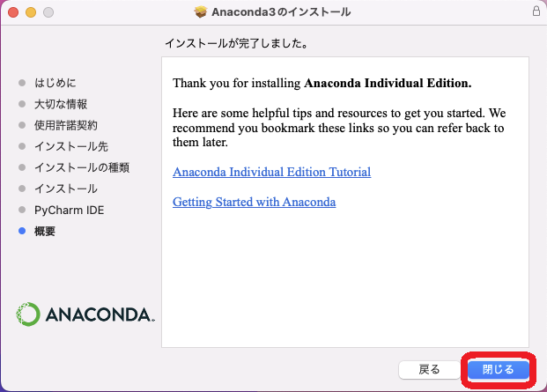Select the はじめに step
547x392 pixels.
click(55, 83)
